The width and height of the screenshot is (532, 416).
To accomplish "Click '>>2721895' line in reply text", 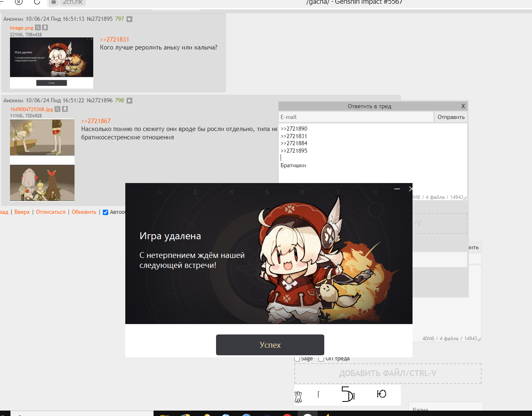I will pyautogui.click(x=294, y=151).
